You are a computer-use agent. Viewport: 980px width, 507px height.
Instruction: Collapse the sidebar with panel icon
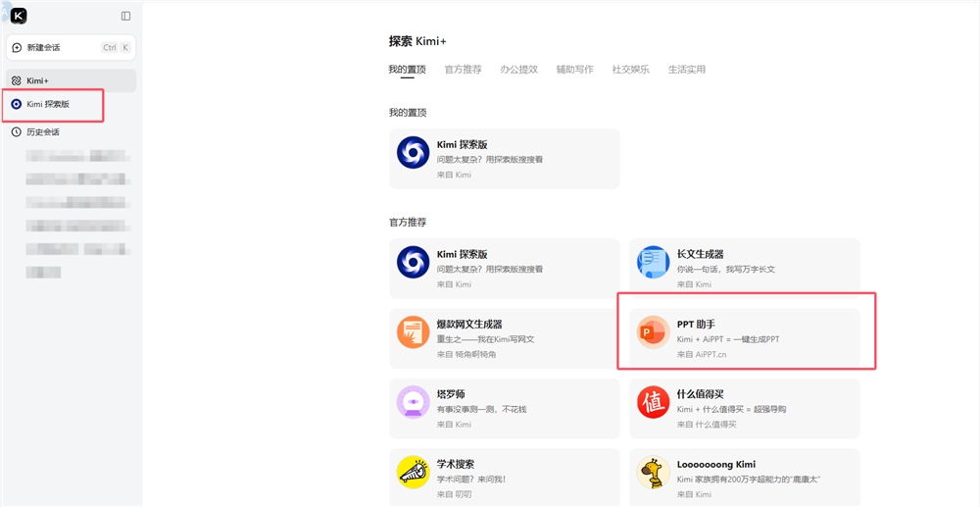125,17
